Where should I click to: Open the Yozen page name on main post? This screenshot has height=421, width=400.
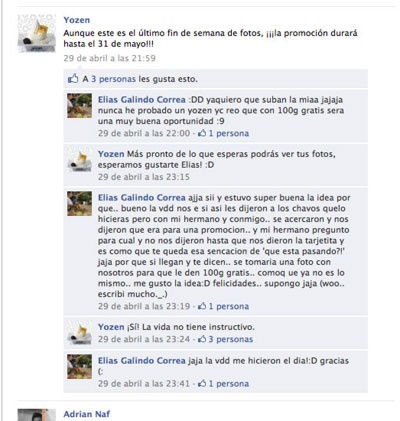[x=77, y=20]
